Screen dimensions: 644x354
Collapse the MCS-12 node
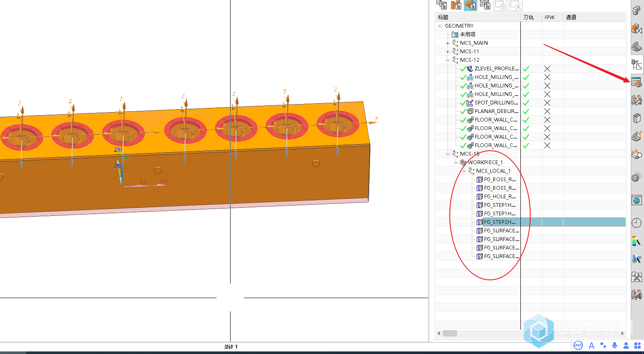(448, 60)
